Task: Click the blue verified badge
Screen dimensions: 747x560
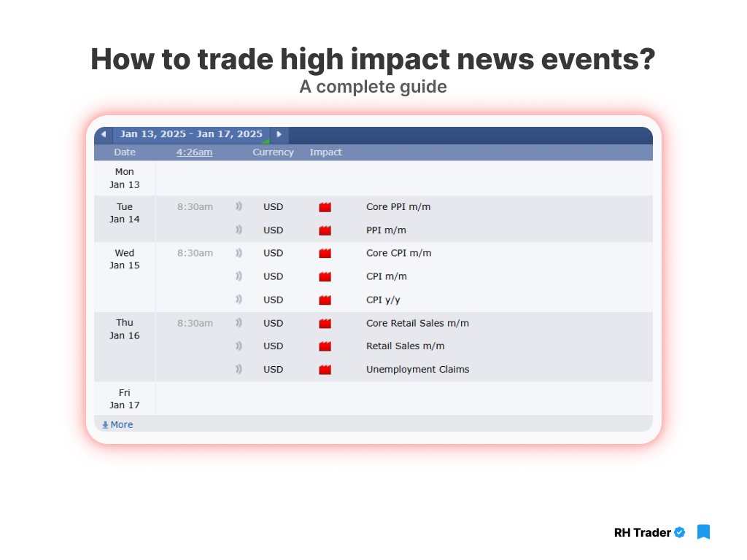Action: [680, 532]
